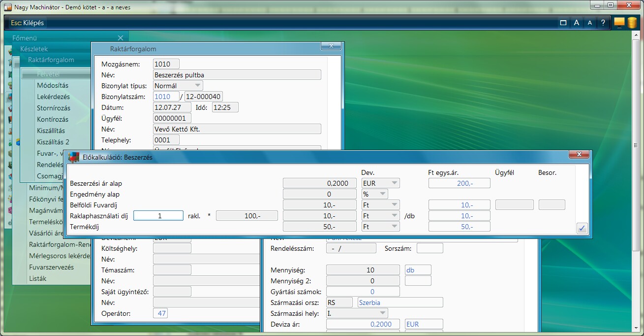644x336 pixels.
Task: Open the Engedmény alap percent dropdown
Action: coord(382,194)
